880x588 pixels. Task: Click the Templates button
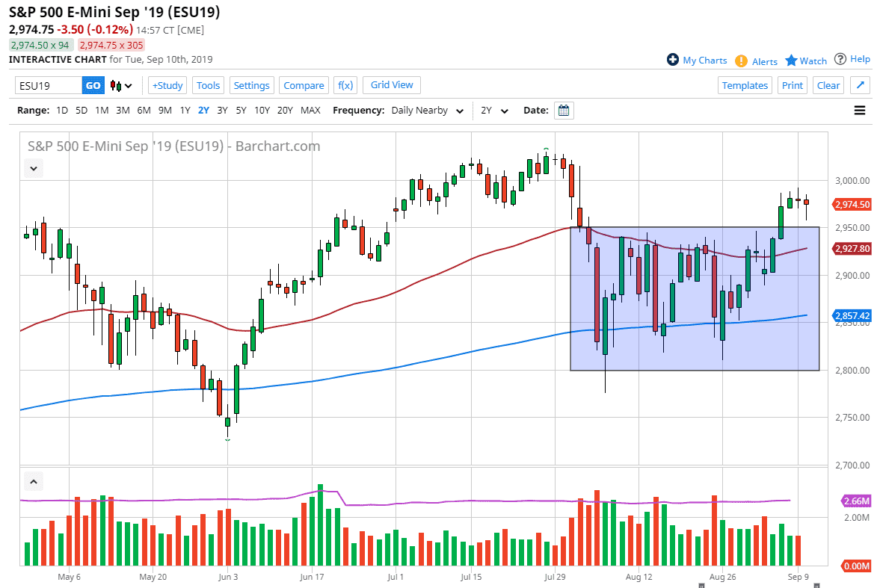[745, 85]
